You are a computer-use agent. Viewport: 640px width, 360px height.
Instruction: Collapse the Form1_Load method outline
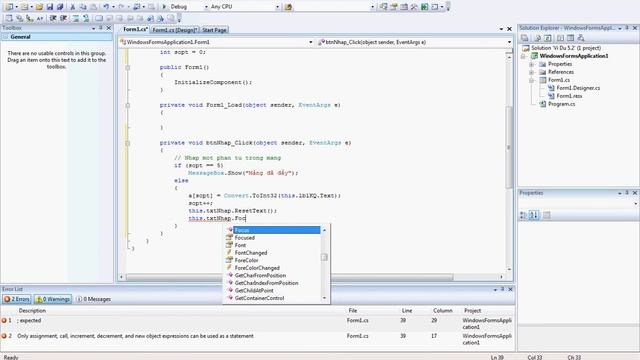pos(128,105)
